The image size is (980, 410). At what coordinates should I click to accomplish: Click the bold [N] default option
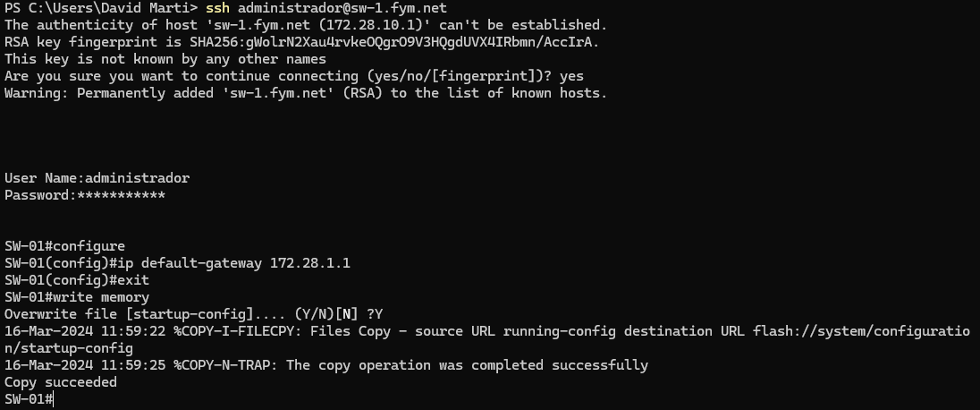tap(346, 313)
